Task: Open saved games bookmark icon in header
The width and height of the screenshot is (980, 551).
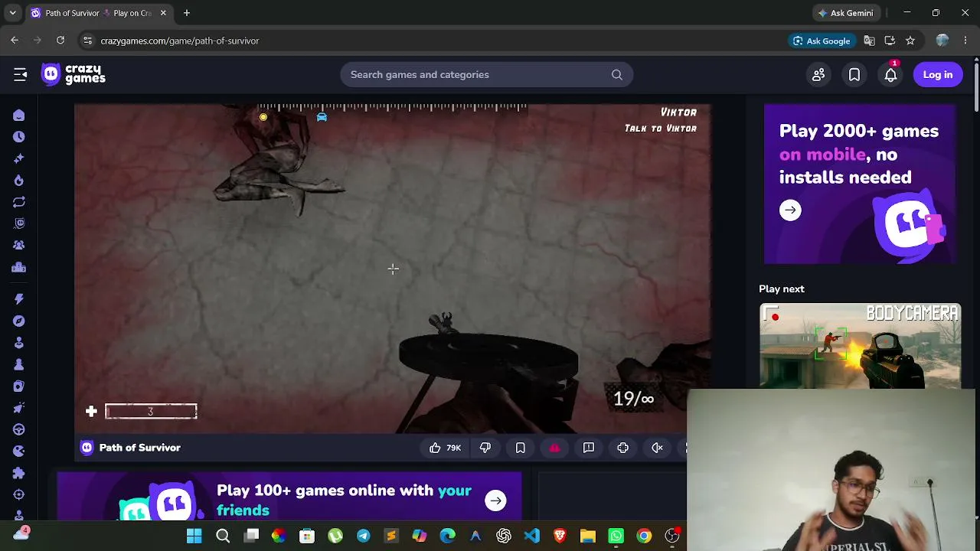Action: pyautogui.click(x=854, y=74)
